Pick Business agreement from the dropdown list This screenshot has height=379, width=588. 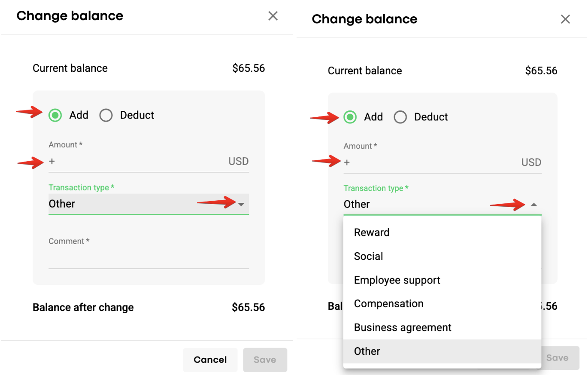tap(403, 327)
